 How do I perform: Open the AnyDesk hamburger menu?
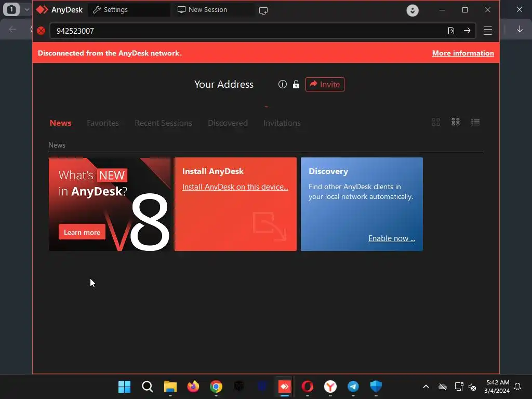(488, 31)
